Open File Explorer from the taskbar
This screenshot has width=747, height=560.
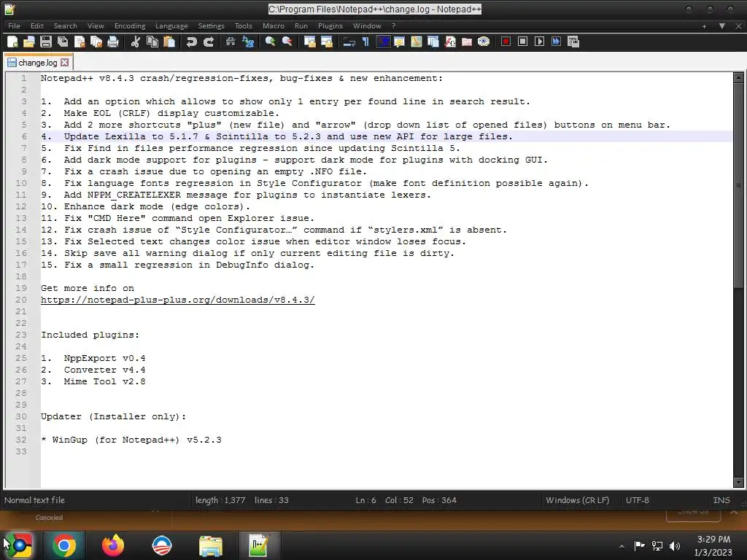pyautogui.click(x=210, y=545)
